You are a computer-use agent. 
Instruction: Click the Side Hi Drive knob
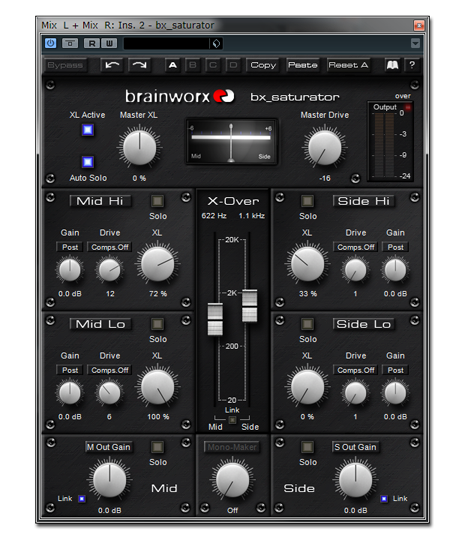point(355,270)
